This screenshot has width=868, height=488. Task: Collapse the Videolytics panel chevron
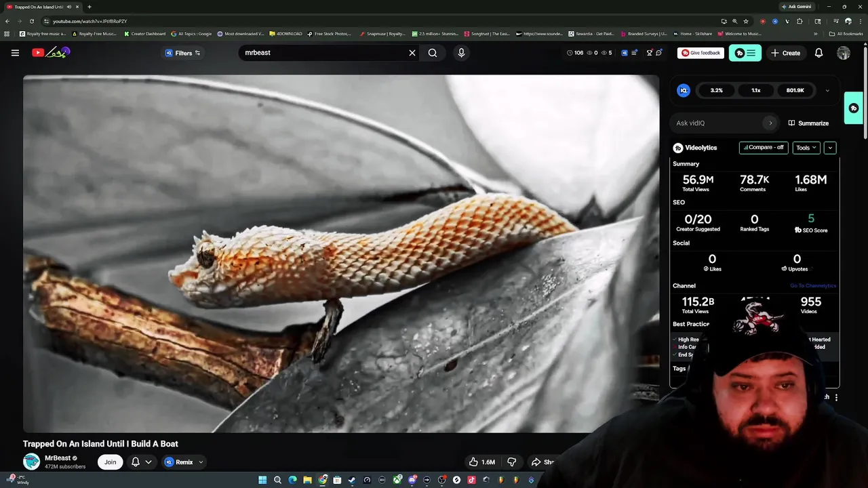tap(830, 148)
